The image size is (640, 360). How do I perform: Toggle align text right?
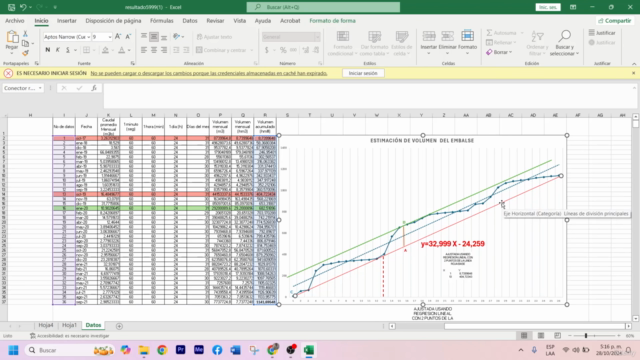pyautogui.click(x=164, y=50)
